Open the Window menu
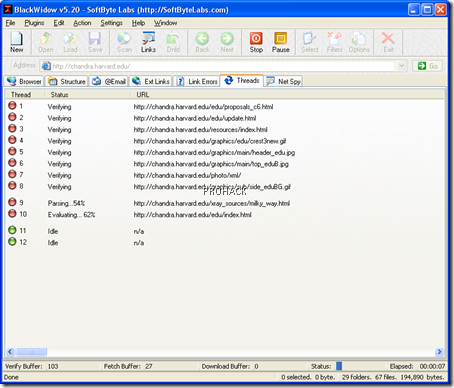 [x=165, y=23]
